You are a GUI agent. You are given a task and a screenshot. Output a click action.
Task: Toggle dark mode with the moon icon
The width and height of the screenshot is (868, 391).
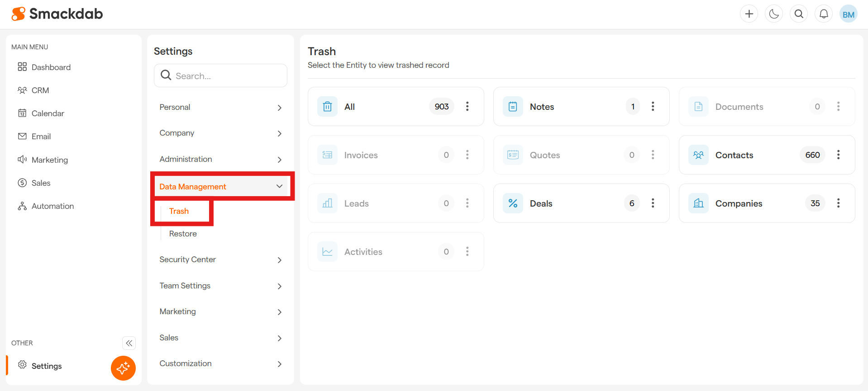pos(774,14)
